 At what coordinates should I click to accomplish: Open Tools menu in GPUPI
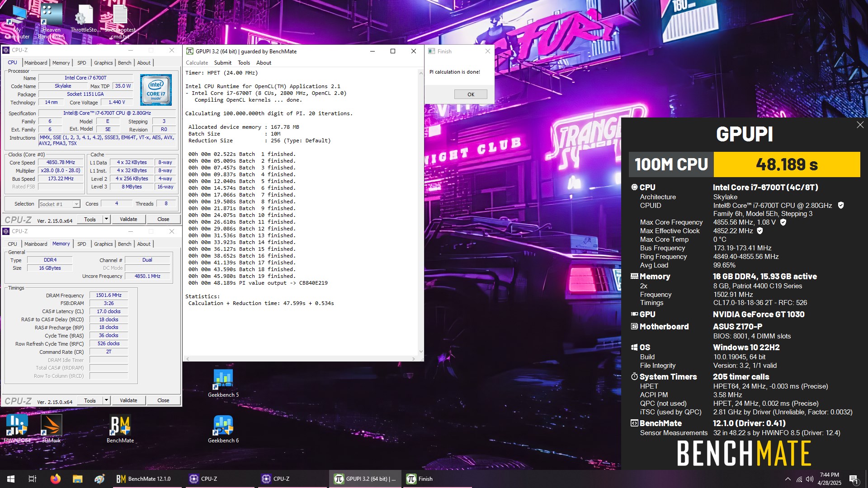[244, 63]
